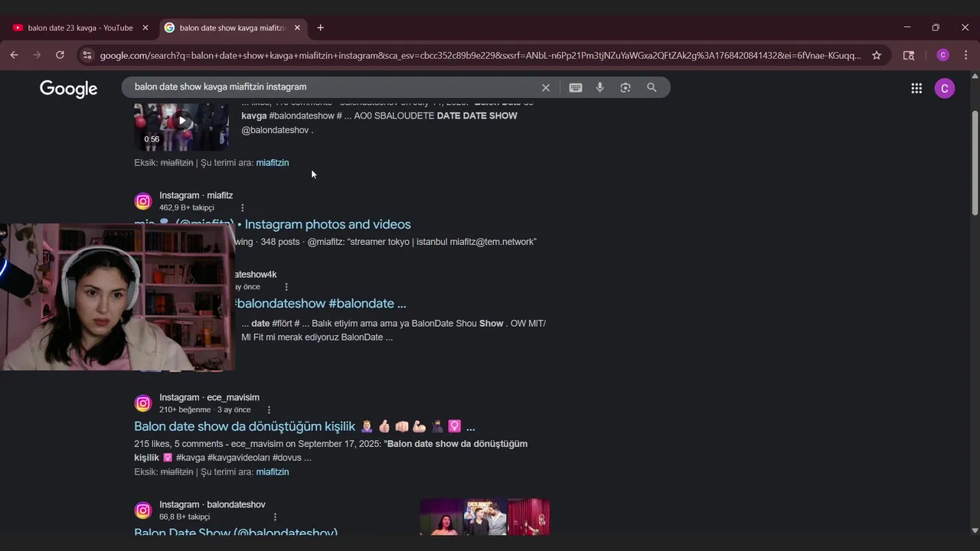The height and width of the screenshot is (551, 980).
Task: Select the Google search balon date show tab
Action: pyautogui.click(x=232, y=28)
